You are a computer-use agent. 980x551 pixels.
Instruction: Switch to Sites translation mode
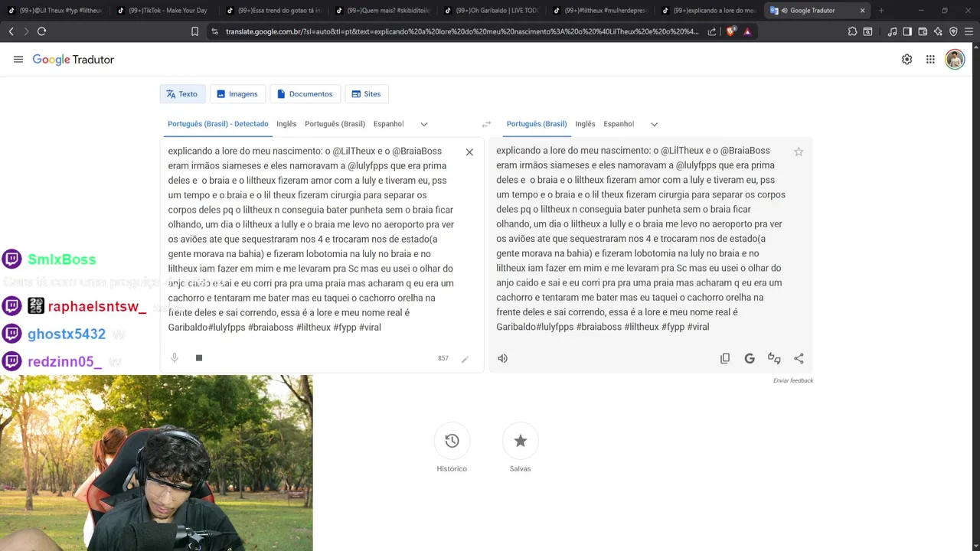(x=366, y=94)
